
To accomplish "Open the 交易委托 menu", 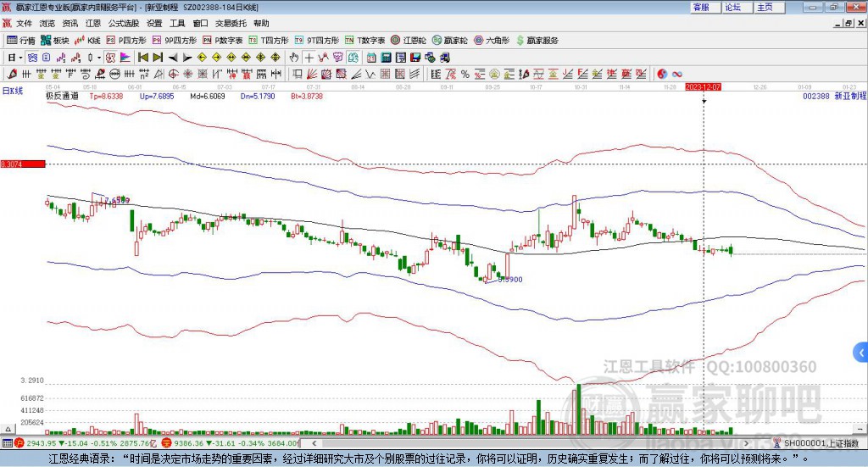I will click(231, 23).
